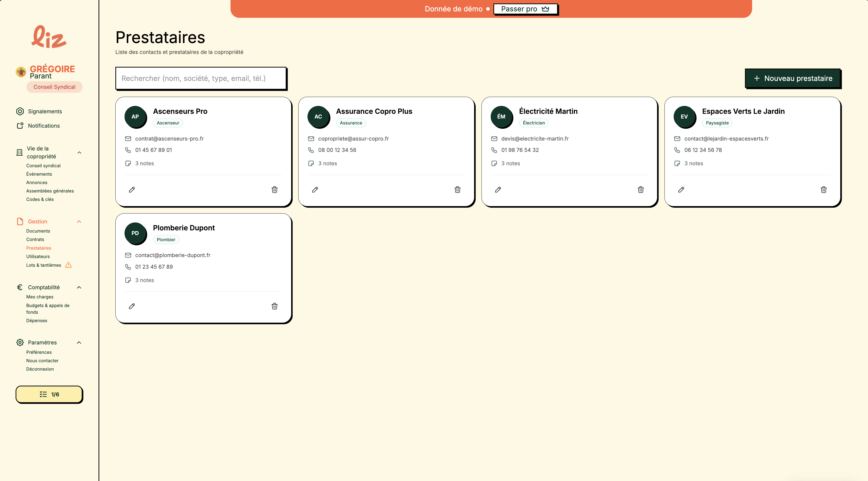868x481 pixels.
Task: Open Assemblées générales
Action: [x=50, y=191]
